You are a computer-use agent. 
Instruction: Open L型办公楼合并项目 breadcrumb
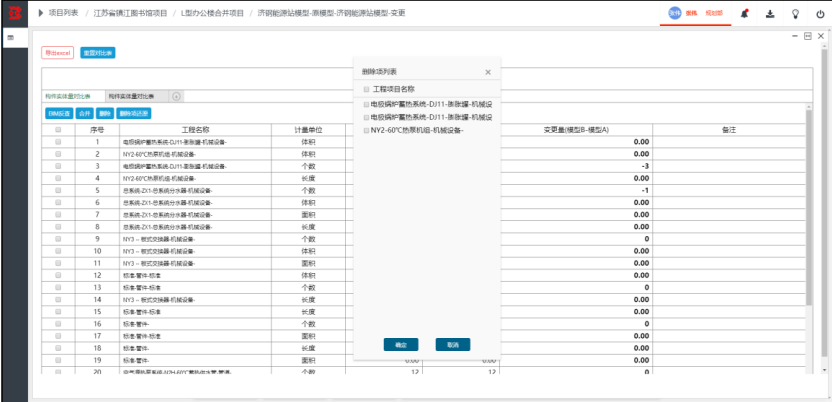[x=212, y=13]
